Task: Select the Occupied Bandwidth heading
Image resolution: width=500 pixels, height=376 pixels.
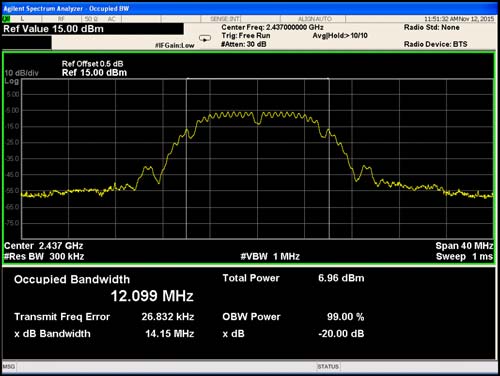Action: tap(72, 279)
